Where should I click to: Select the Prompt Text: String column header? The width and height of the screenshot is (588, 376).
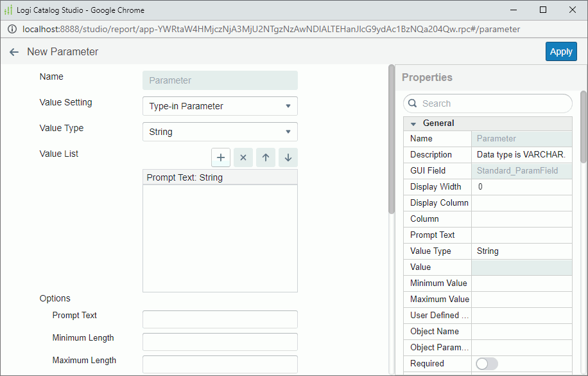(220, 177)
